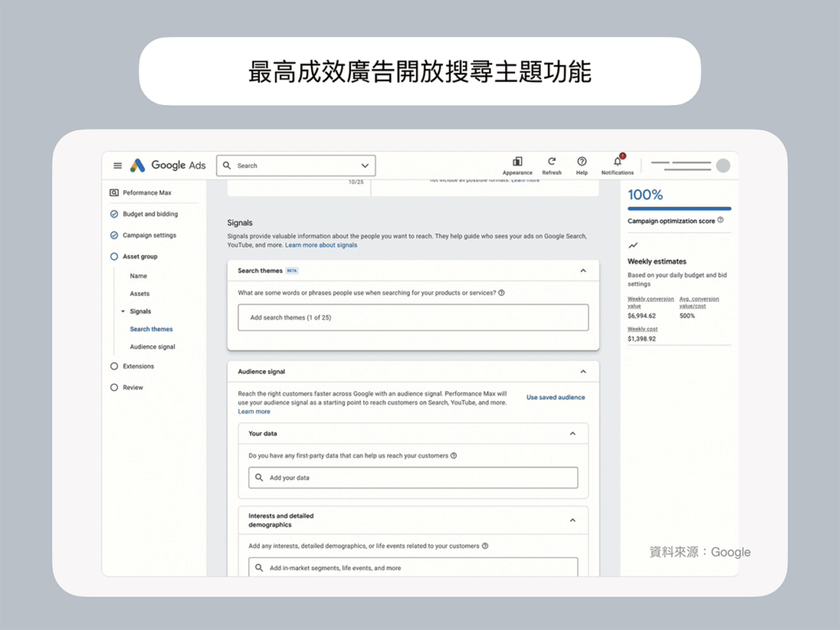The width and height of the screenshot is (840, 630).
Task: Select Assets under Asset group
Action: [139, 294]
